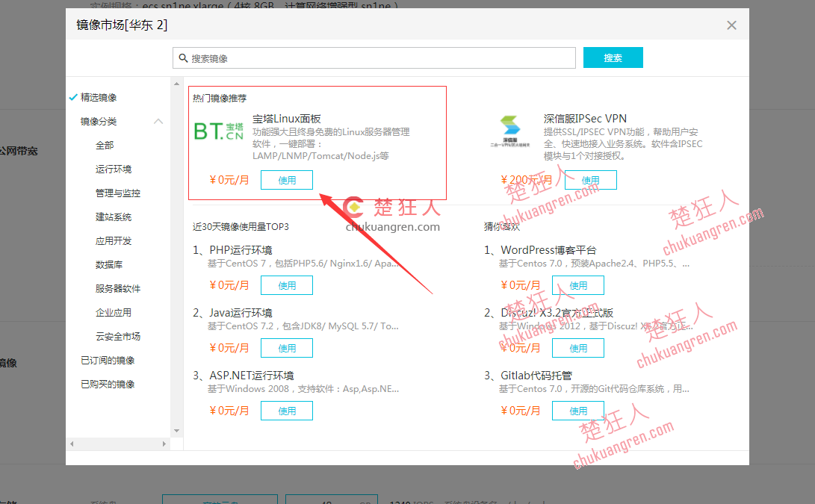Click the BT.cn 宝塔 logo icon

point(218,131)
